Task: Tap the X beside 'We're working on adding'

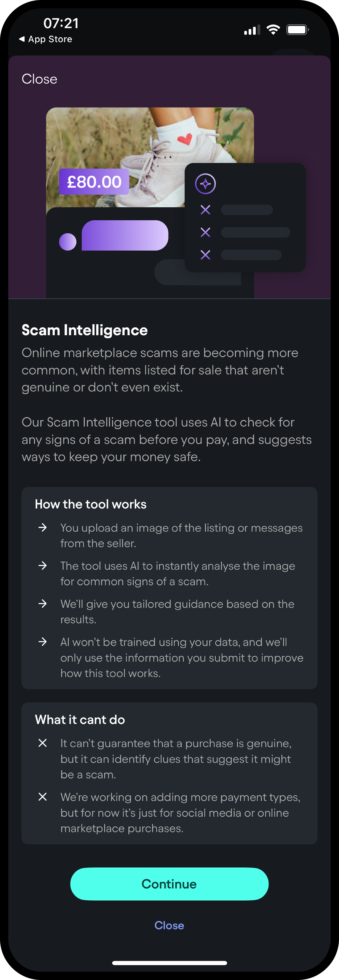Action: point(43,797)
